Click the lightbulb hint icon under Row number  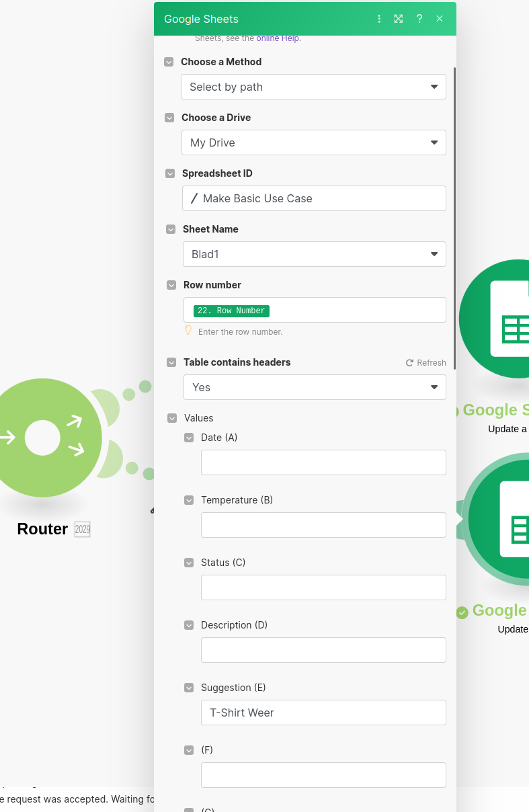pyautogui.click(x=188, y=331)
